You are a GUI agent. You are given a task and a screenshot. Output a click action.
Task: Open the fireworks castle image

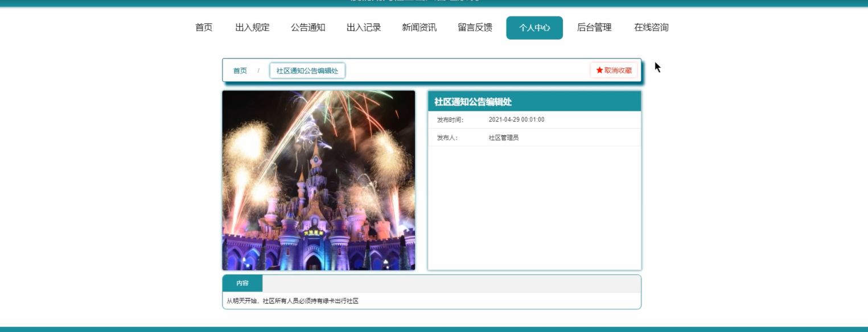click(x=319, y=180)
